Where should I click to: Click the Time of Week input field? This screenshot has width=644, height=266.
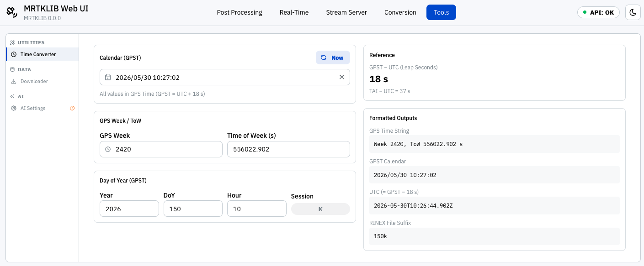(x=288, y=149)
